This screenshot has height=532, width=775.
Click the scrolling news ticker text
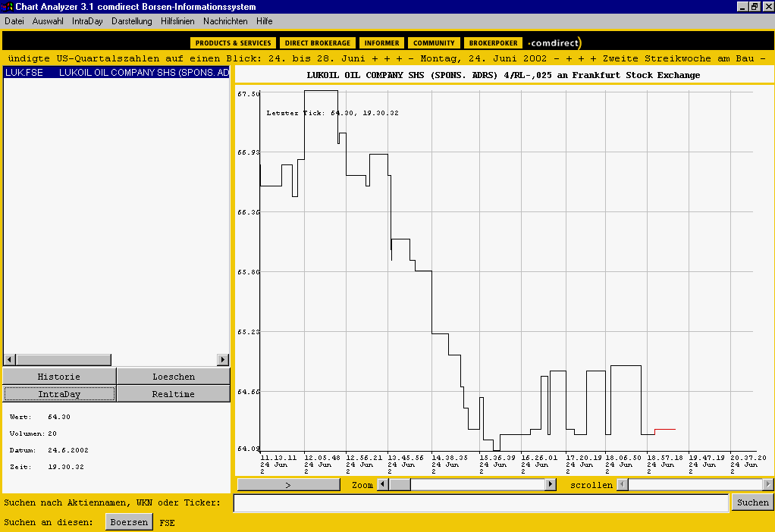pyautogui.click(x=387, y=58)
